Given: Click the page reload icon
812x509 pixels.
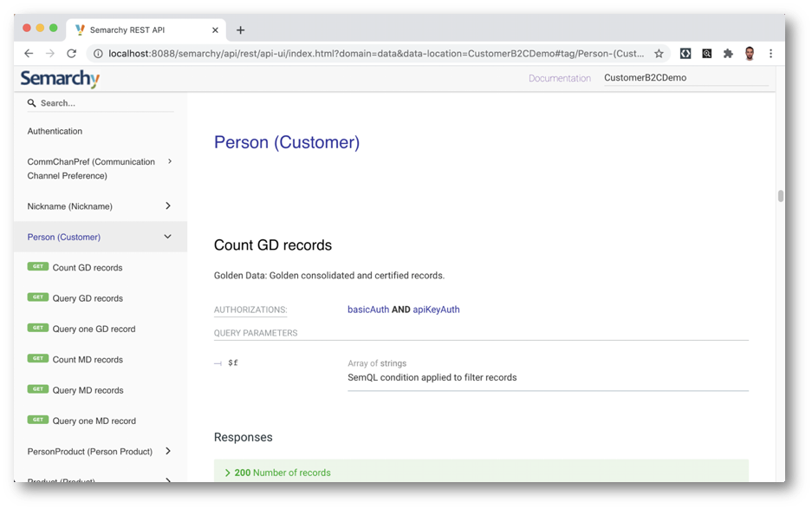Looking at the screenshot, I should (x=71, y=53).
